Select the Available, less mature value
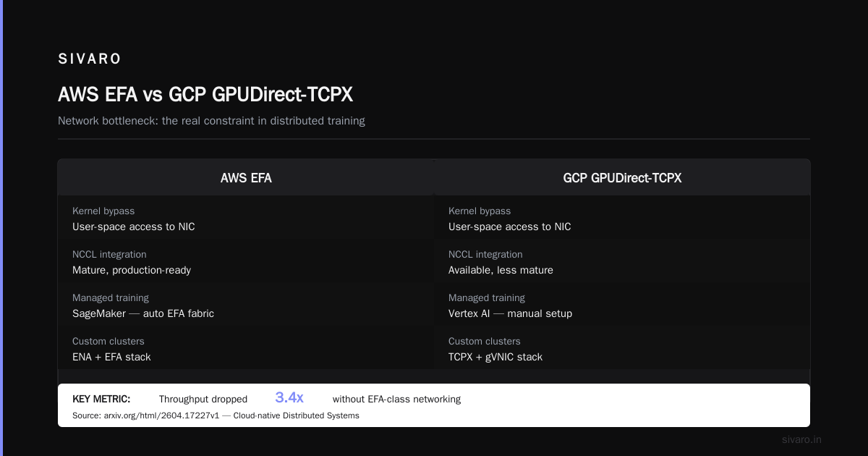868x456 pixels. tap(501, 270)
